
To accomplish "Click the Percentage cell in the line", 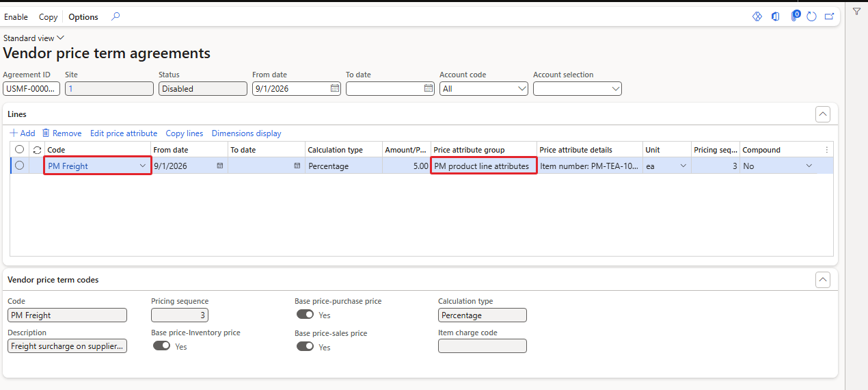I will click(x=344, y=166).
